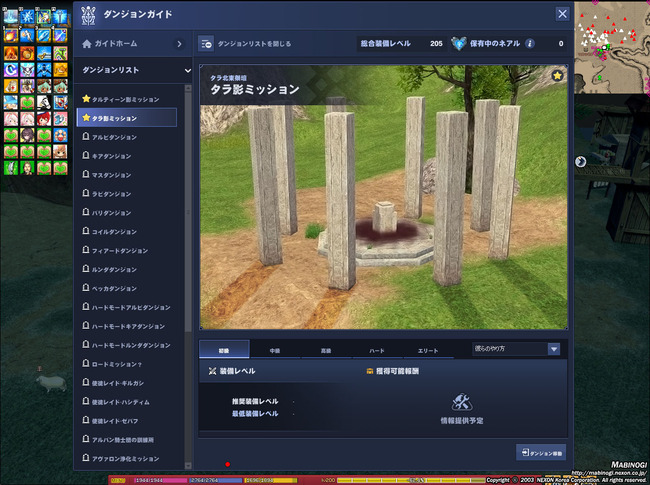Viewport: 650px width, 485px height.
Task: Select フィアードダンジョン in the dungeon list
Action: (127, 250)
